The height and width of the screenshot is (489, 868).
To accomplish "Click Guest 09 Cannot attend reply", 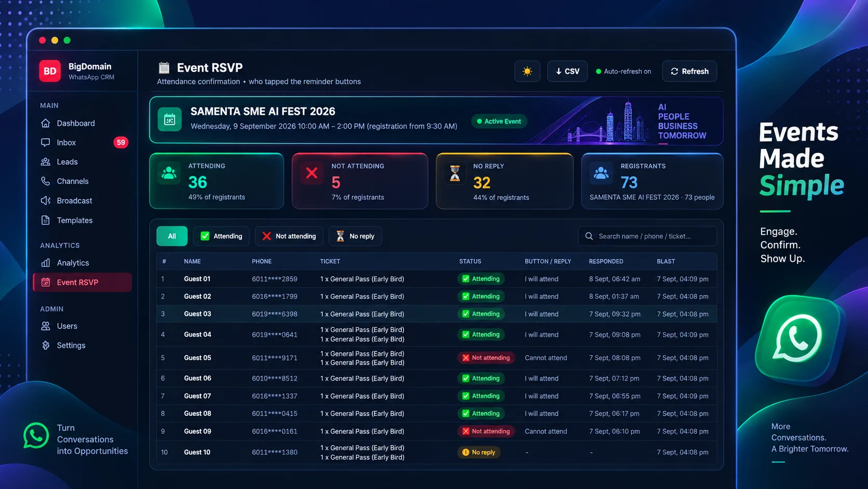I will [x=546, y=431].
